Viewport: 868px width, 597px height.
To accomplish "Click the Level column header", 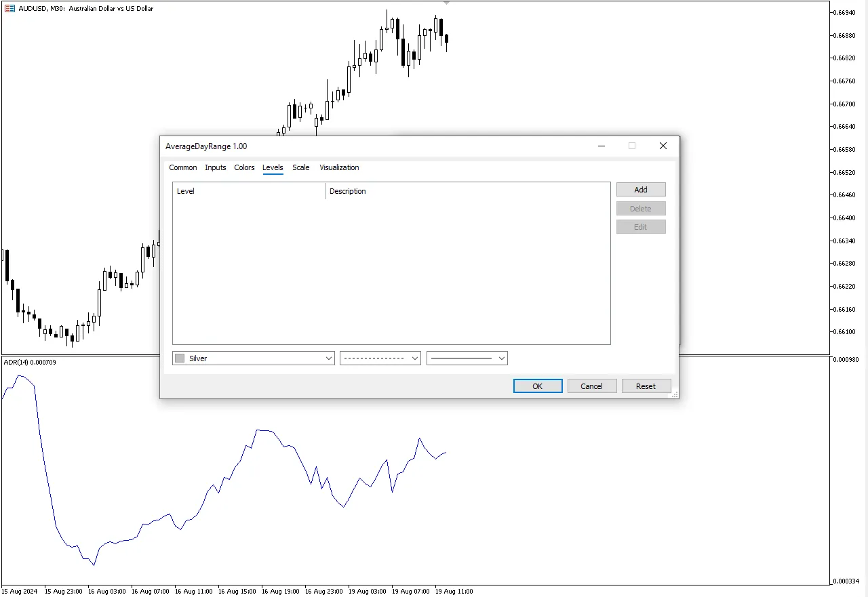I will click(248, 191).
